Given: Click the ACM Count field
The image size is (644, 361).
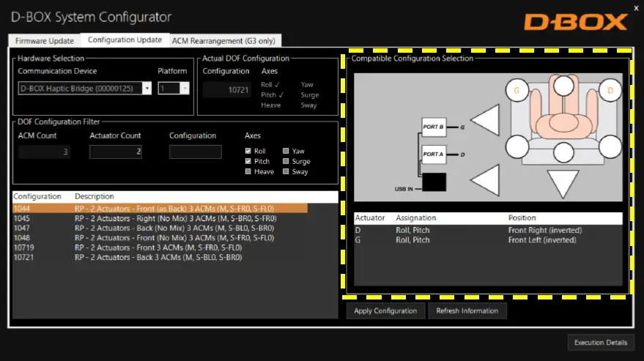Looking at the screenshot, I should coord(44,152).
